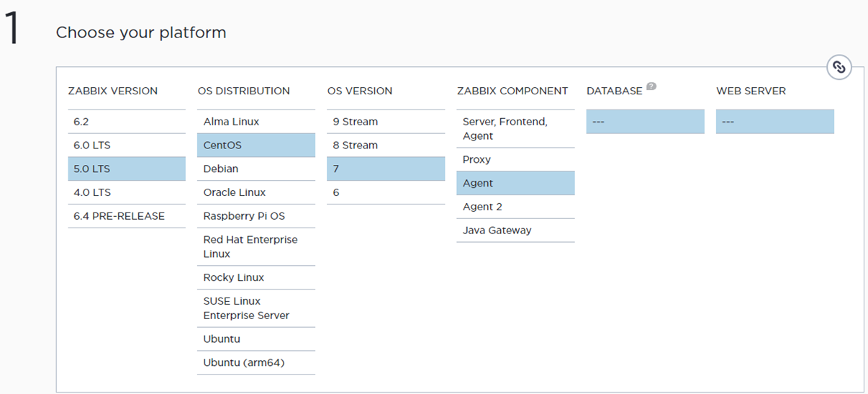Select the plain Ubuntu distribution
868x394 pixels.
(x=256, y=339)
